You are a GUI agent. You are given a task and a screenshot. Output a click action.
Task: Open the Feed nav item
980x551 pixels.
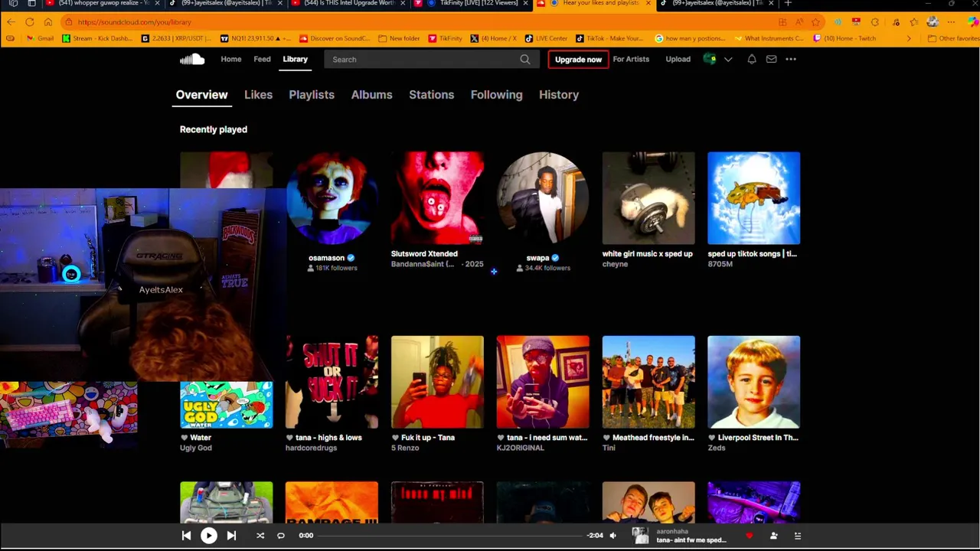[x=262, y=59]
